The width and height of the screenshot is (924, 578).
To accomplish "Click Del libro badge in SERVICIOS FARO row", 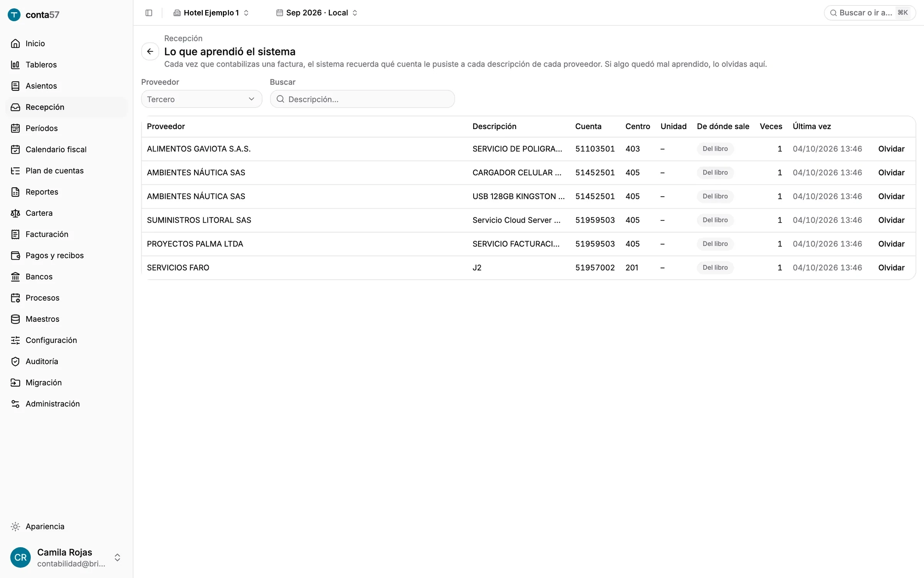I will tap(715, 267).
